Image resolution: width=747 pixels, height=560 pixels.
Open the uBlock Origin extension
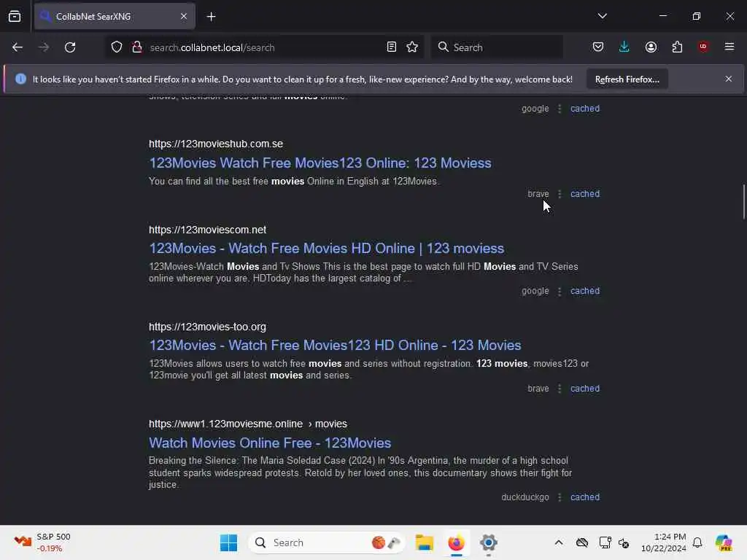(703, 47)
